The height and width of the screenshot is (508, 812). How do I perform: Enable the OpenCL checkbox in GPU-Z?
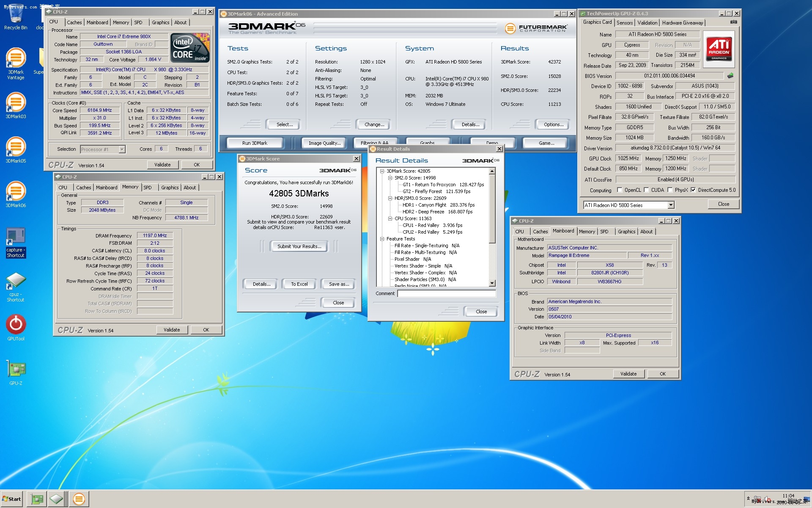(x=620, y=190)
